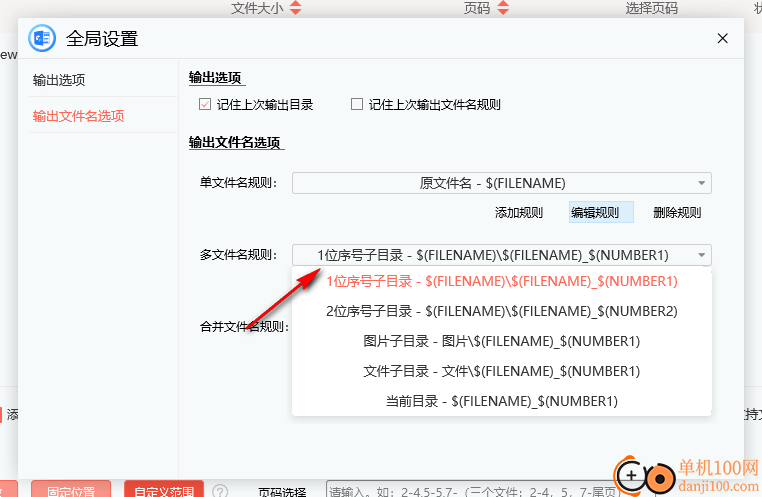Screen dimensions: 762x497
Task: Sort by 页码 arrows icon
Action: coord(503,8)
